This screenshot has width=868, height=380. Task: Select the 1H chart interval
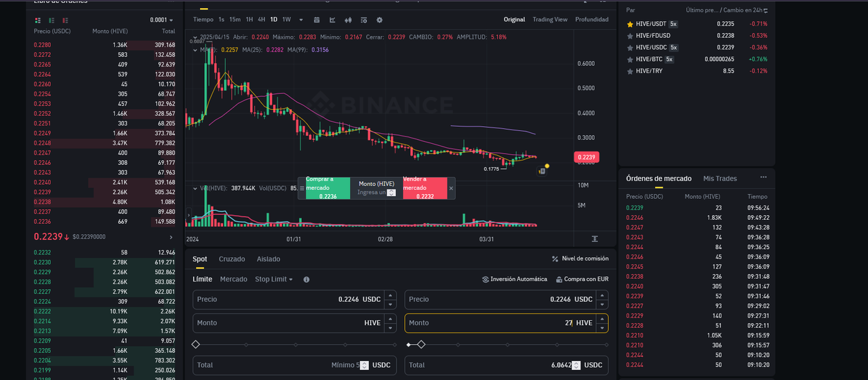click(x=250, y=20)
